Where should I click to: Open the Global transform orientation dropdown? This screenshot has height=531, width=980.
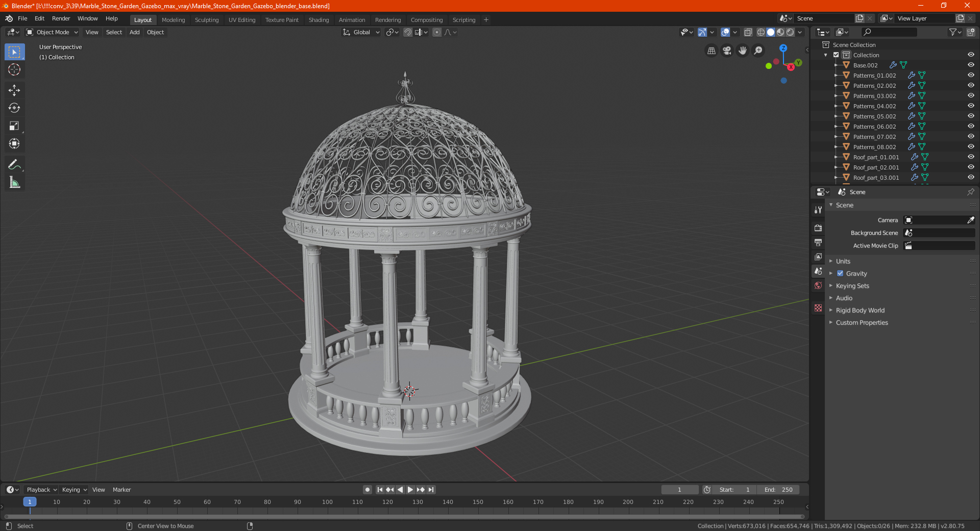(x=361, y=32)
